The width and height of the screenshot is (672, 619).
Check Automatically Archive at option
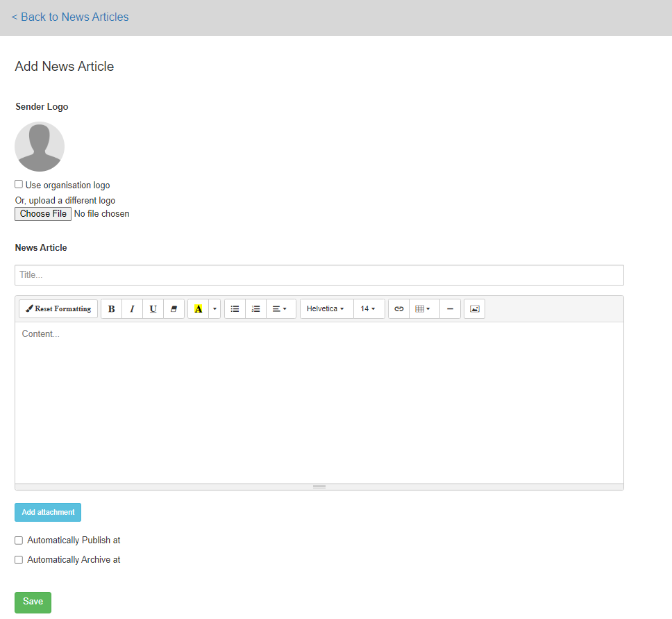click(x=19, y=560)
